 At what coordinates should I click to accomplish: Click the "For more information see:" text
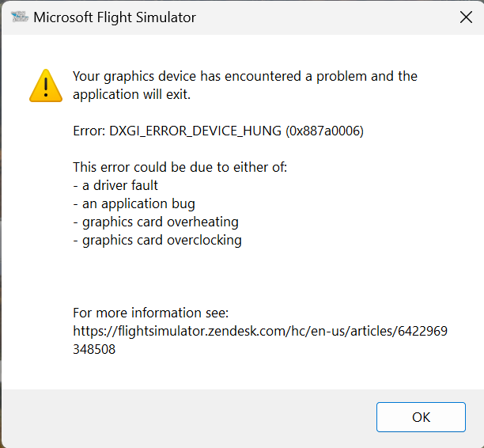coord(150,313)
